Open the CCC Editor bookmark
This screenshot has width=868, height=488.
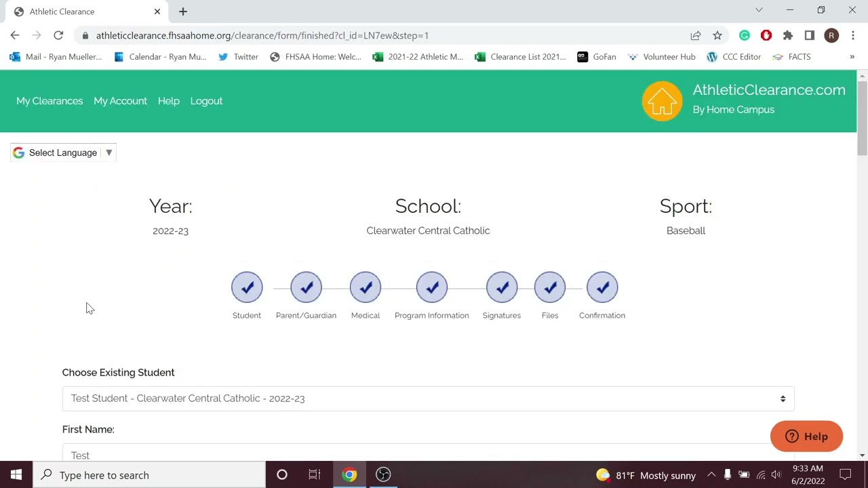[734, 57]
